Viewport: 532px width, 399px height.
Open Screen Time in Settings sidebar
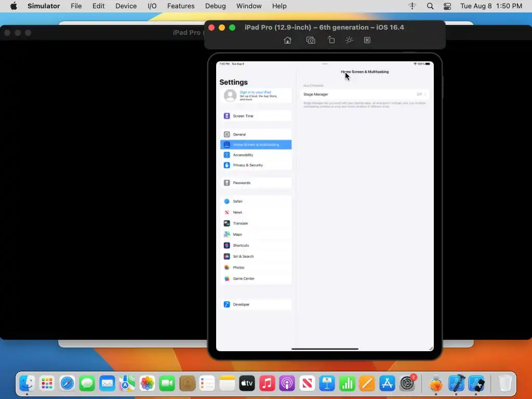(256, 116)
